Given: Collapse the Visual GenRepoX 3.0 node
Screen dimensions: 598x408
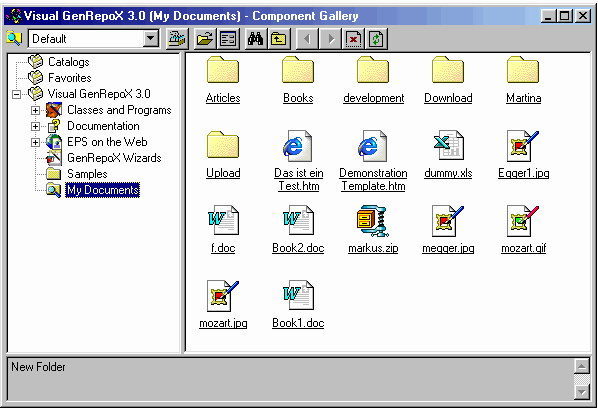Looking at the screenshot, I should click(16, 94).
